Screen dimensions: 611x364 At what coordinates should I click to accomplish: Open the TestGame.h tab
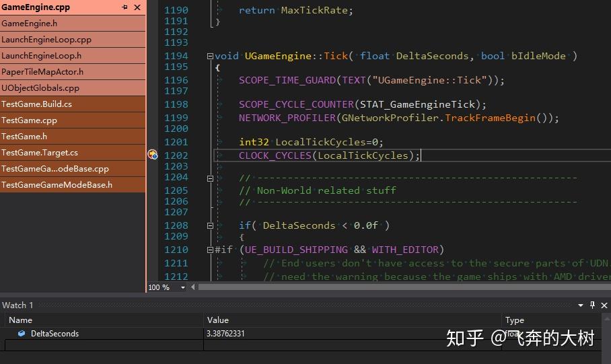73,137
